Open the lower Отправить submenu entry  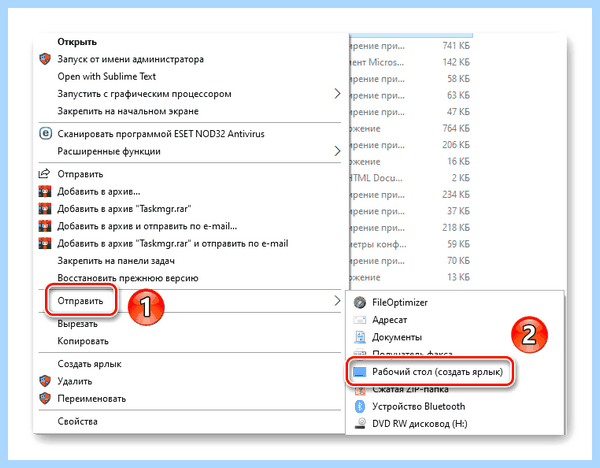[80, 301]
